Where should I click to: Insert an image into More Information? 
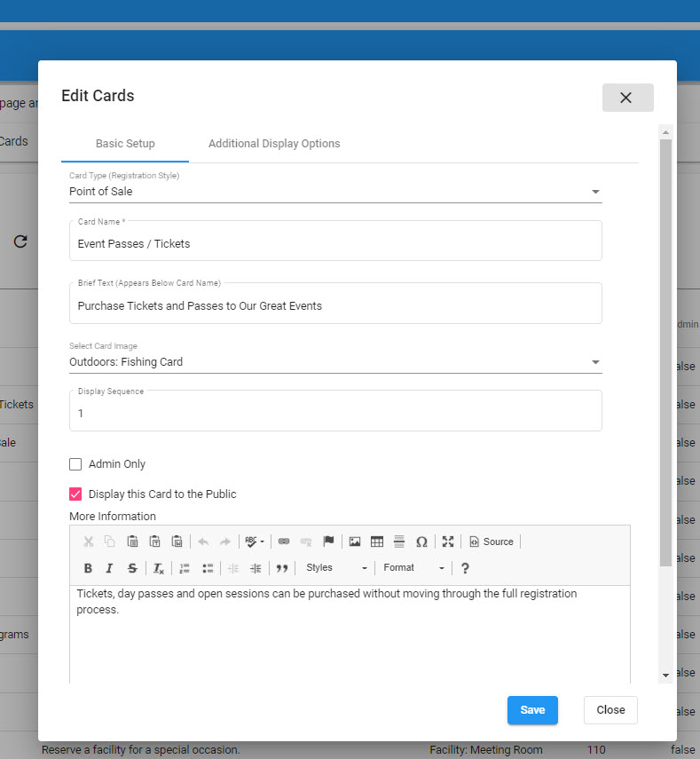pyautogui.click(x=355, y=542)
